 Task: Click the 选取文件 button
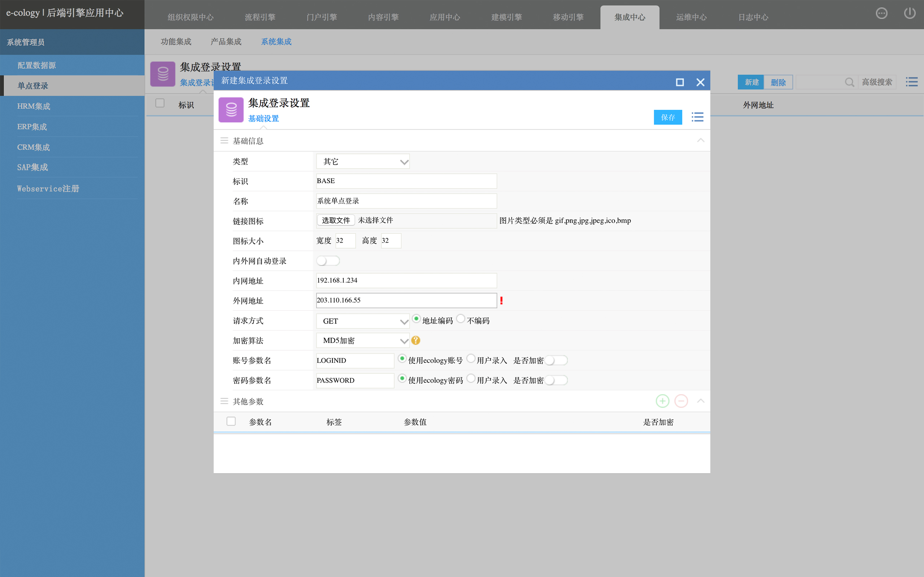click(x=336, y=220)
